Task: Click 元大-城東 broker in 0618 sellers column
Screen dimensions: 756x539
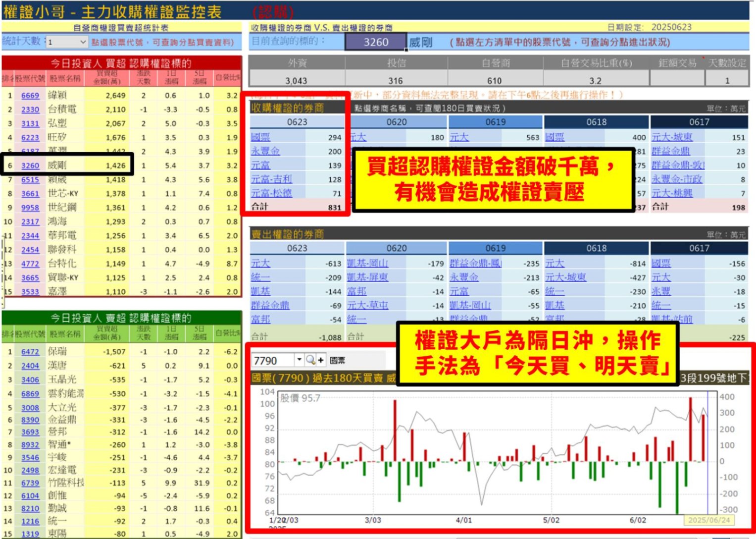Action: (565, 277)
